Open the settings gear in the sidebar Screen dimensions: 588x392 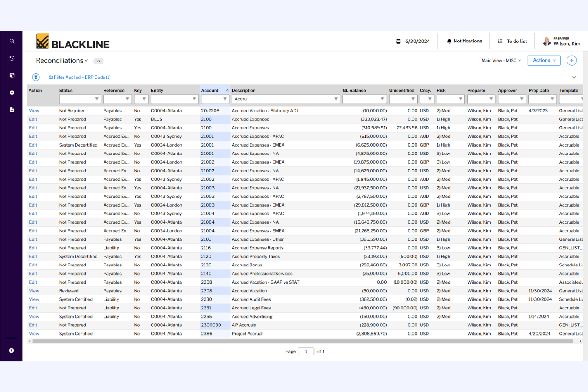pyautogui.click(x=12, y=93)
